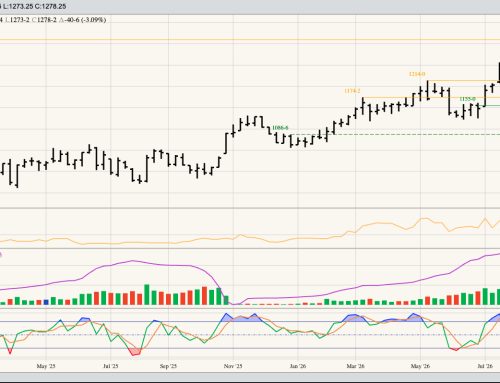Click the chart header close value C1278-2
This screenshot has height=383, width=500.
point(44,20)
